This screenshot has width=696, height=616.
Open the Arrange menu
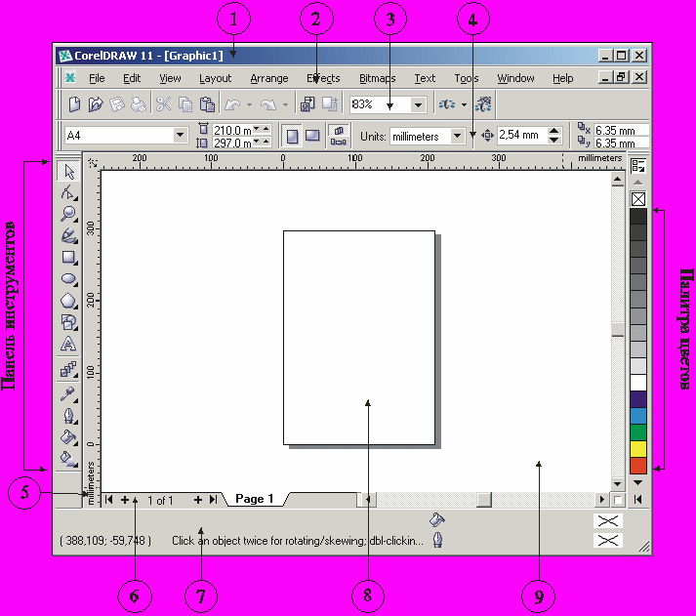[269, 78]
